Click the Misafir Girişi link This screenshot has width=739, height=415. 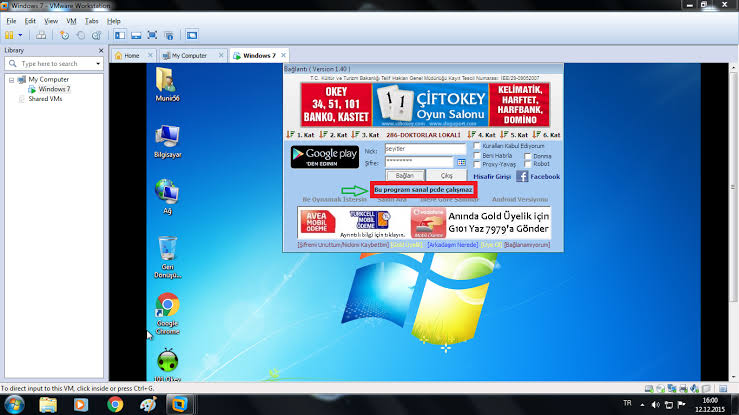(x=492, y=177)
